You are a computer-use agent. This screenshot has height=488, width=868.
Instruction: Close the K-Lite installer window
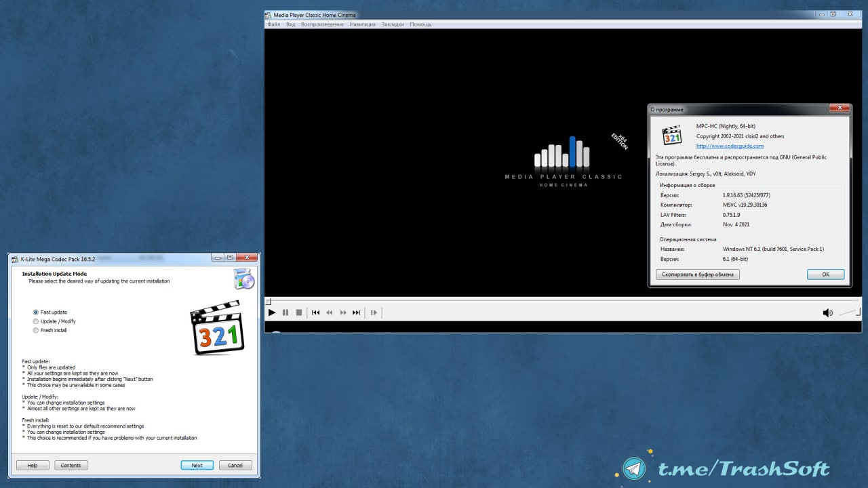247,257
